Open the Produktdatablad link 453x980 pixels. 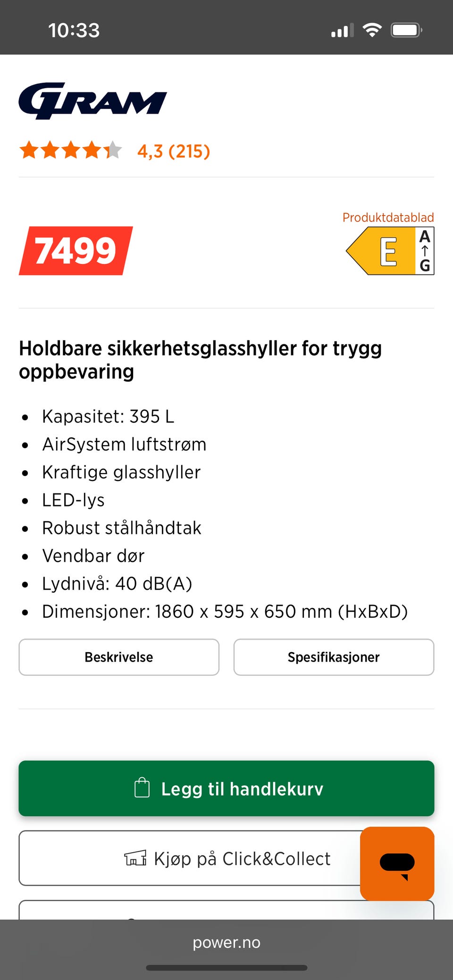(x=388, y=217)
